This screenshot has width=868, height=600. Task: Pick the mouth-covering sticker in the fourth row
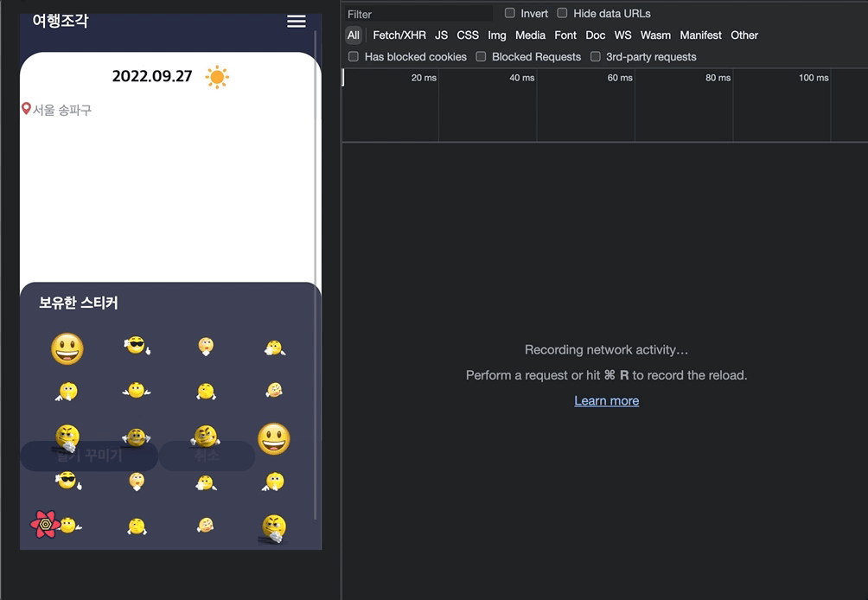(x=206, y=482)
